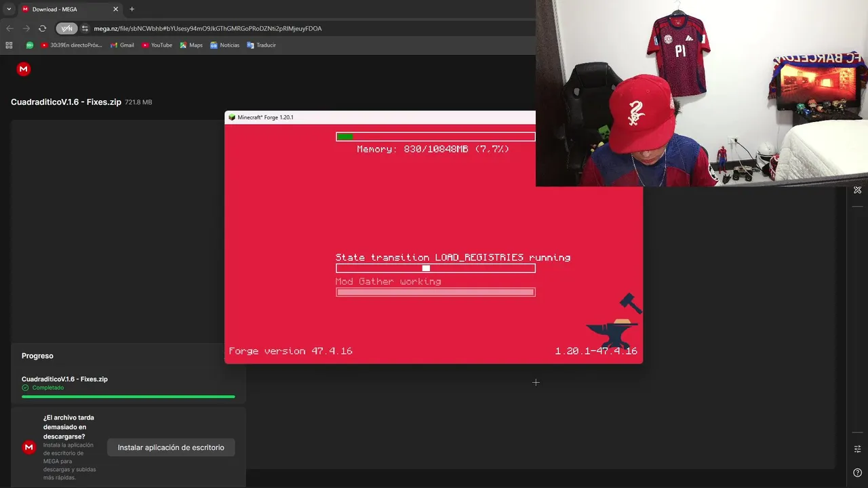Click the Memory: 830/10848MB text

[x=433, y=149]
